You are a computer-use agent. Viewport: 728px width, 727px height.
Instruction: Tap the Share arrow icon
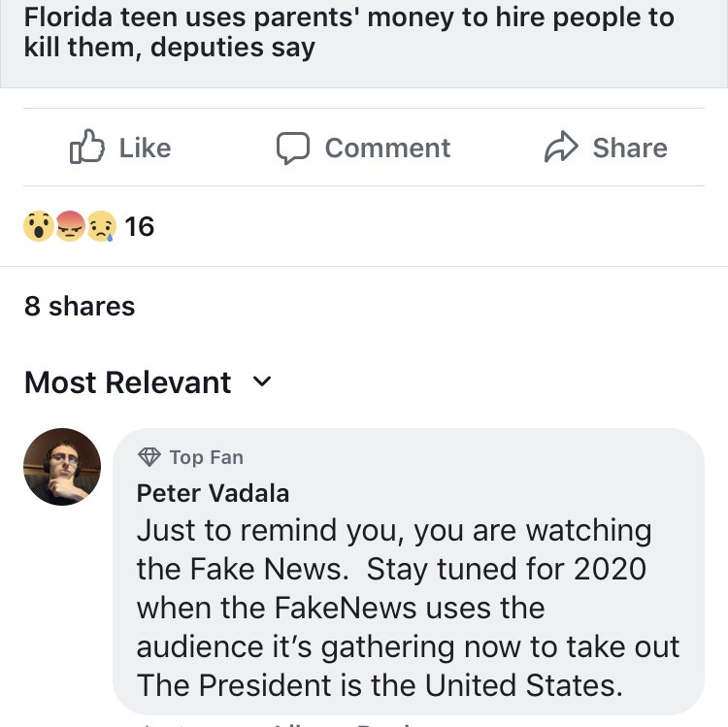[560, 148]
